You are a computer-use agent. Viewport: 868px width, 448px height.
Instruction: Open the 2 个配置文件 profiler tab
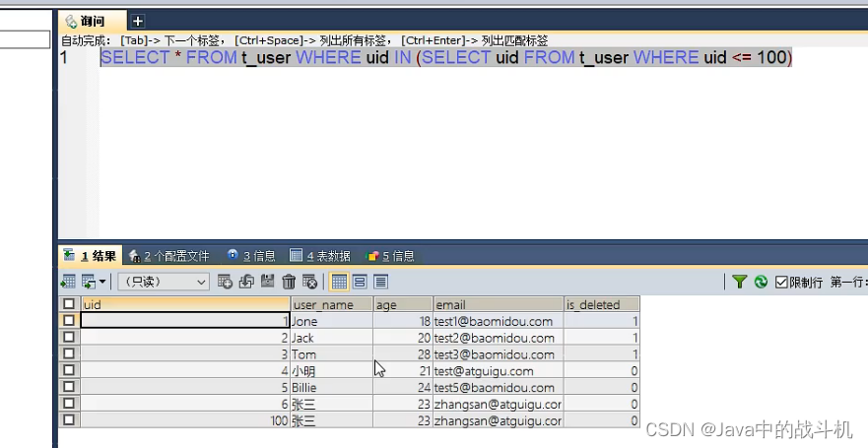pos(169,256)
